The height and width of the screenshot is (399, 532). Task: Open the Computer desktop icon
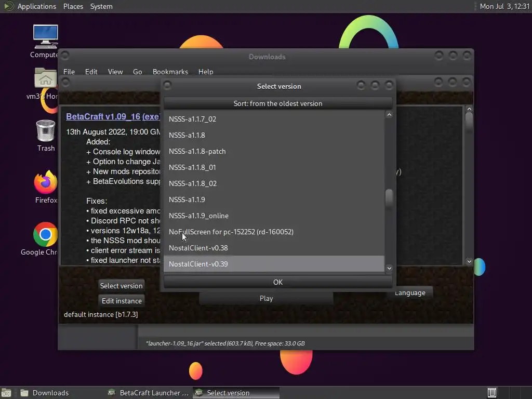tap(45, 37)
